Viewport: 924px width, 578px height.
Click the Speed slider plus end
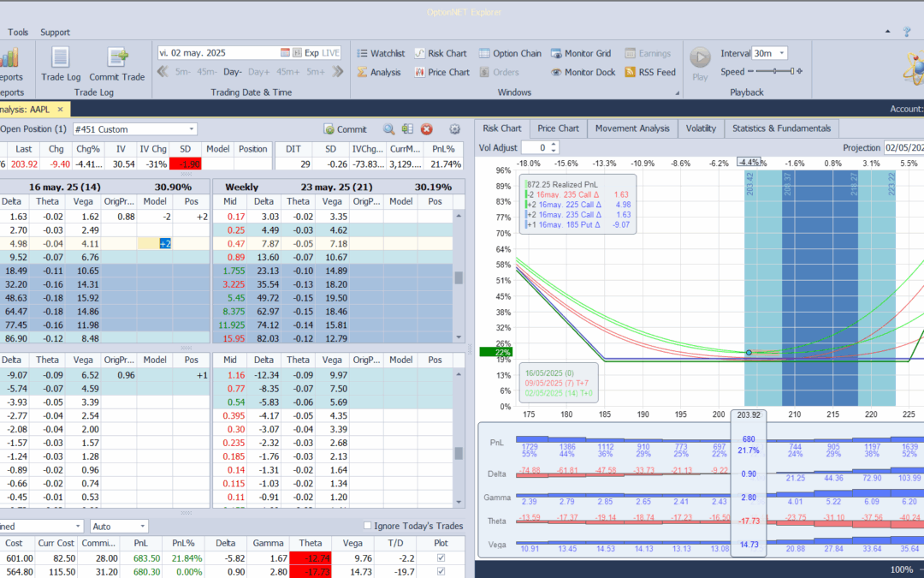pos(799,71)
